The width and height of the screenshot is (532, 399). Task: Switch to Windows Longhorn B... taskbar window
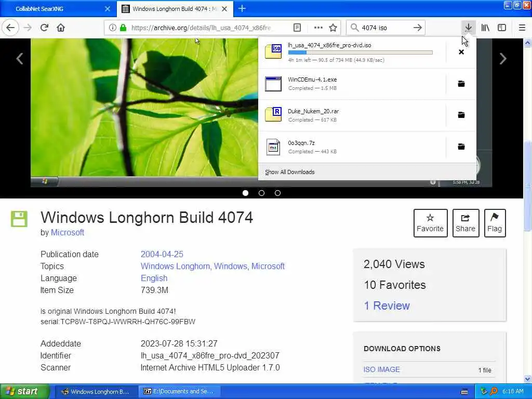96,392
